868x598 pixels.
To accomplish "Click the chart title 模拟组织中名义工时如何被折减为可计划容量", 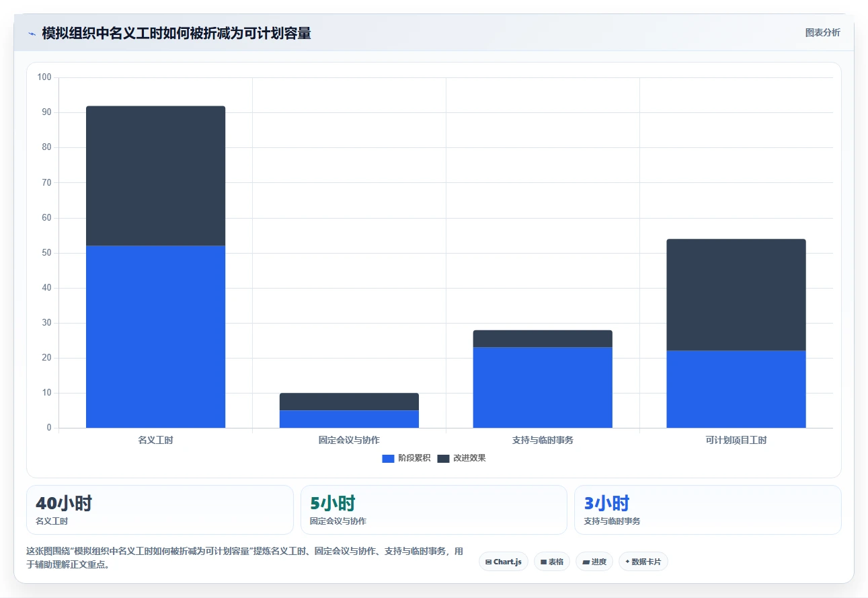I will click(x=176, y=33).
